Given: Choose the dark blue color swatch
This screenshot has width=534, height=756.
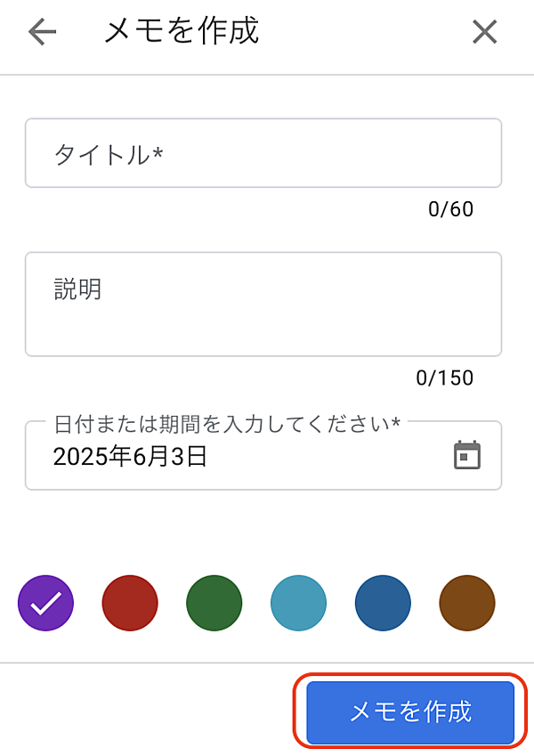Looking at the screenshot, I should coord(383,604).
